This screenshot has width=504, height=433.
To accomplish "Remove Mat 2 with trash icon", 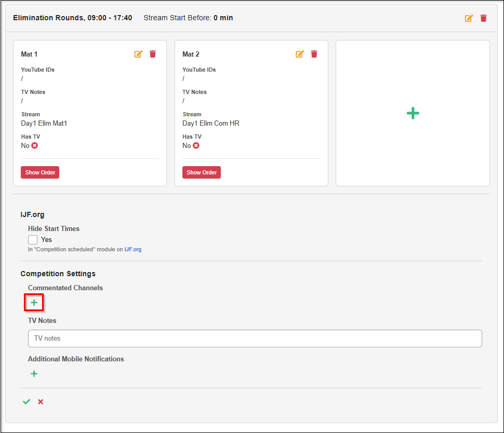I will [314, 54].
